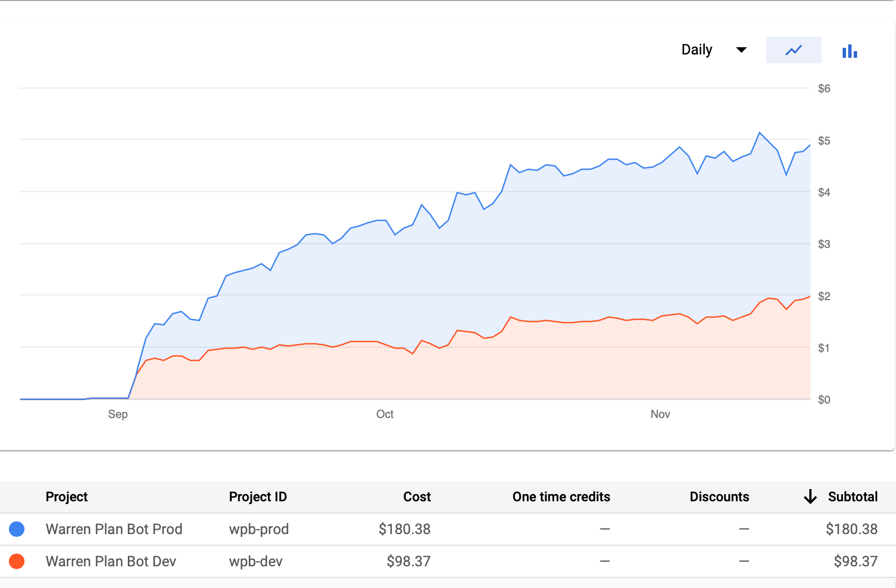Screen dimensions: 896x588
Task: Click the Oct label on chart axis
Action: coord(385,414)
